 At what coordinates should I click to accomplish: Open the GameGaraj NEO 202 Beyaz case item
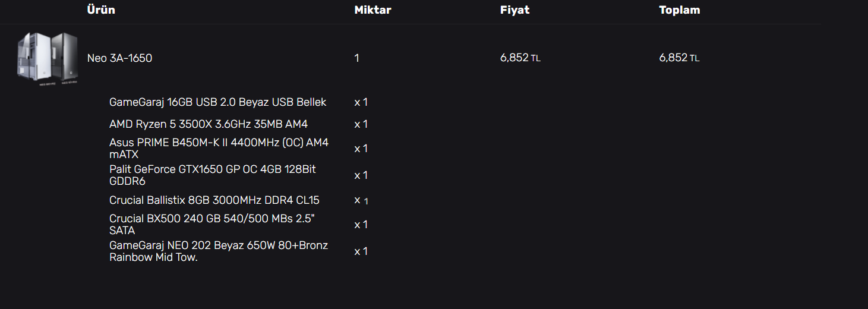tap(218, 251)
